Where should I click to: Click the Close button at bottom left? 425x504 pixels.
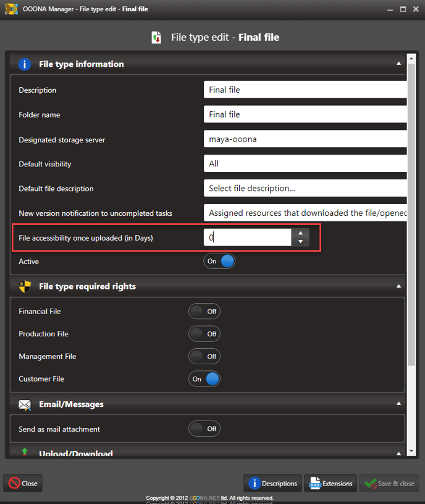[23, 484]
